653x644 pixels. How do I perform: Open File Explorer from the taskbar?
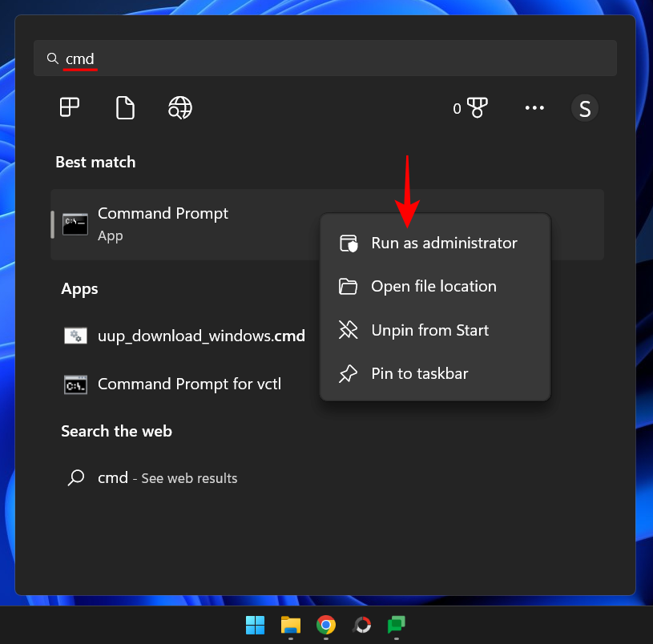coord(290,625)
